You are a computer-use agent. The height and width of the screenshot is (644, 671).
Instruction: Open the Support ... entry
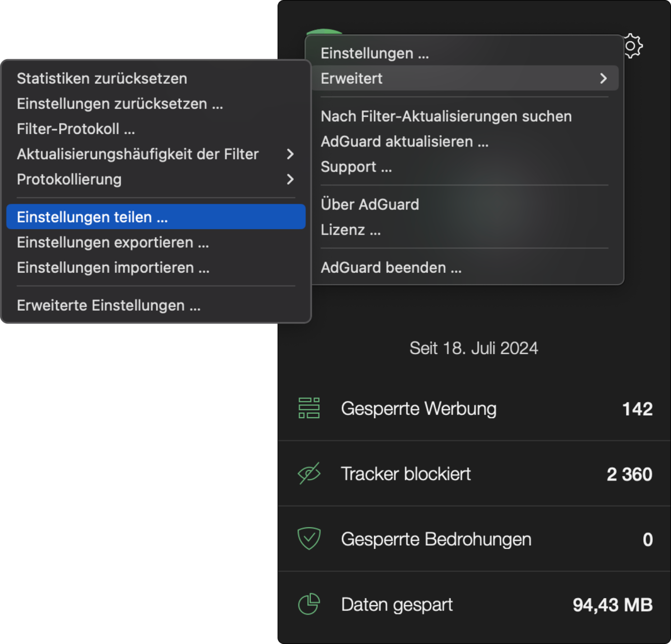(465, 167)
